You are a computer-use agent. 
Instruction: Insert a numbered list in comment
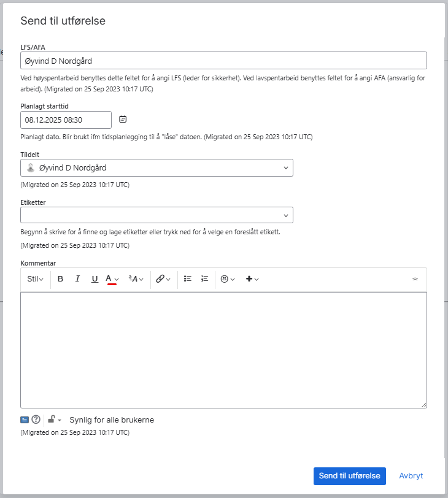click(205, 279)
